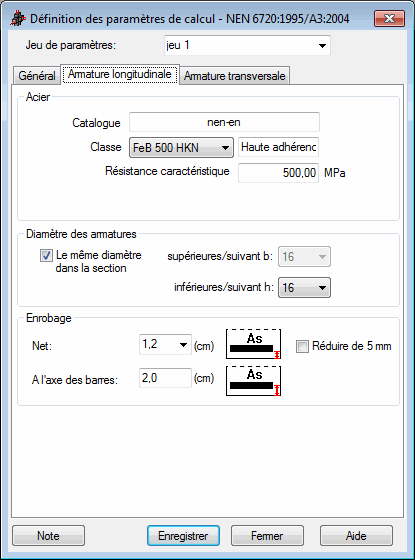Click the 'supérieures/suivant b' diameter dropdown

coord(304,256)
